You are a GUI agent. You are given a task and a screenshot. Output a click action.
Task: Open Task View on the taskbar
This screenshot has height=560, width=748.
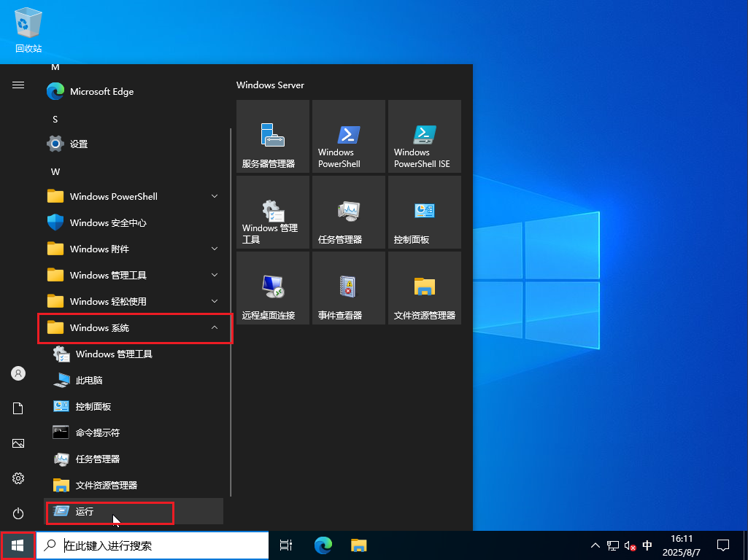click(286, 545)
